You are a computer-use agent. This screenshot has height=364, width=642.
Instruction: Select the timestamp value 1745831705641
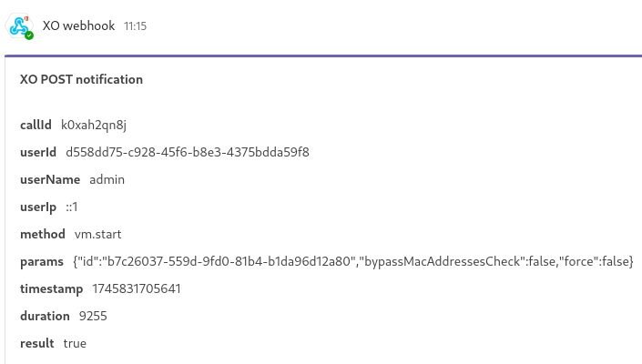point(137,288)
